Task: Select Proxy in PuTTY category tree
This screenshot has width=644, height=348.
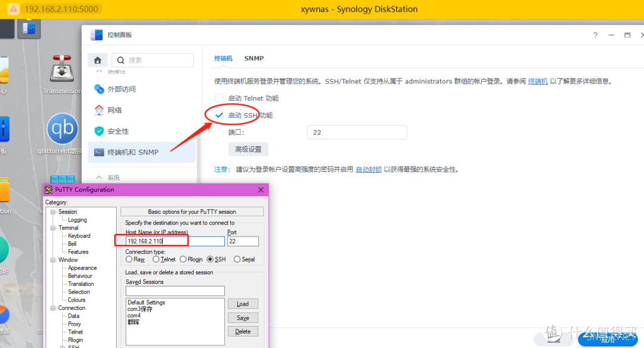Action: [75, 324]
